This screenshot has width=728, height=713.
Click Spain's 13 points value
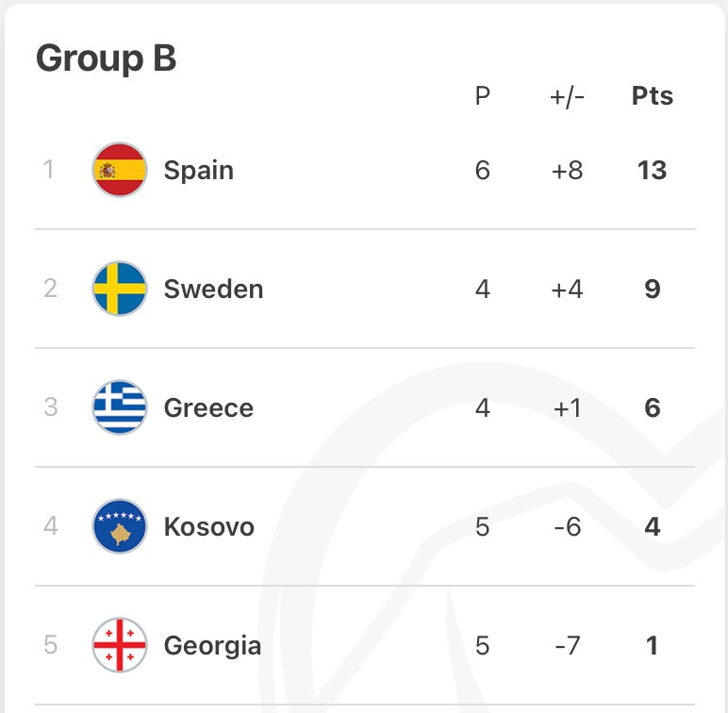pyautogui.click(x=653, y=170)
